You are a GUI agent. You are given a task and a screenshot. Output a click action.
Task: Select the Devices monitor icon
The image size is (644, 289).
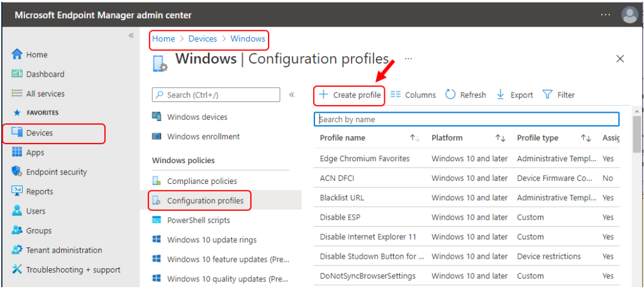coord(17,132)
